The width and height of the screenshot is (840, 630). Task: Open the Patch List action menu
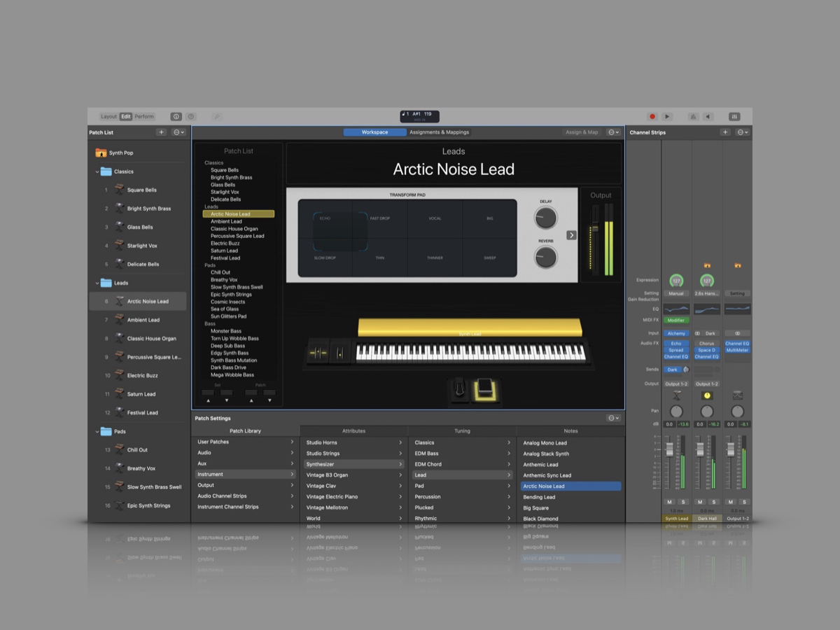point(178,132)
